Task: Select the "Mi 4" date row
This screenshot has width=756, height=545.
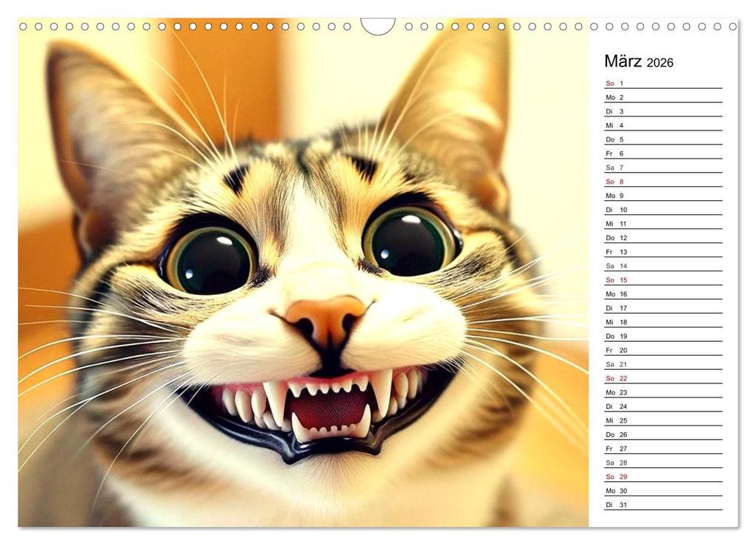Action: tap(663, 125)
